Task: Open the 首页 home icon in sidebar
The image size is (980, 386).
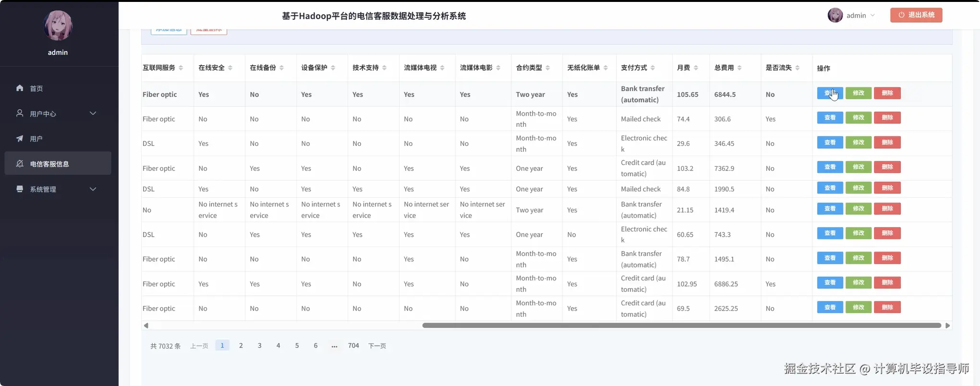Action: tap(20, 88)
